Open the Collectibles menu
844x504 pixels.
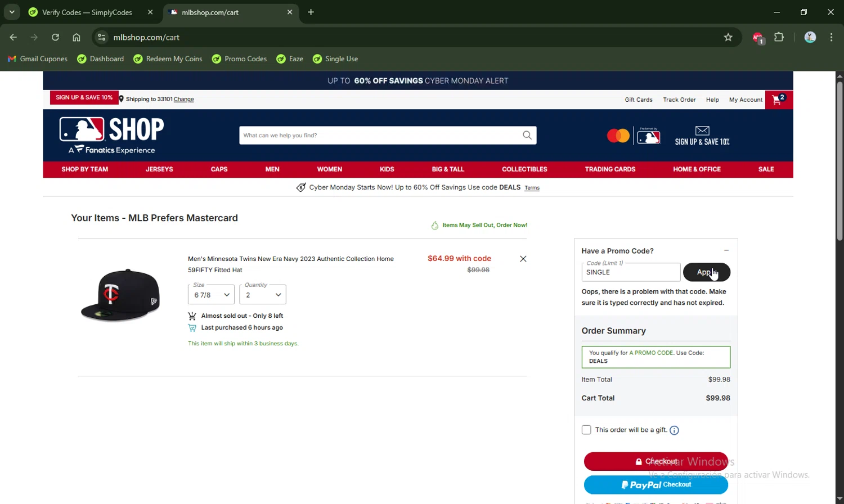[x=524, y=169]
